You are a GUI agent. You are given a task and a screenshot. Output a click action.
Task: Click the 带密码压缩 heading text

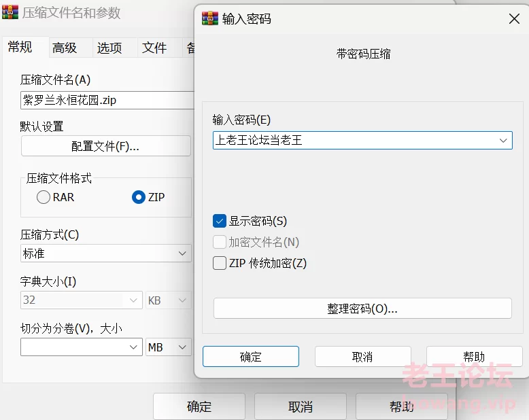(x=363, y=54)
